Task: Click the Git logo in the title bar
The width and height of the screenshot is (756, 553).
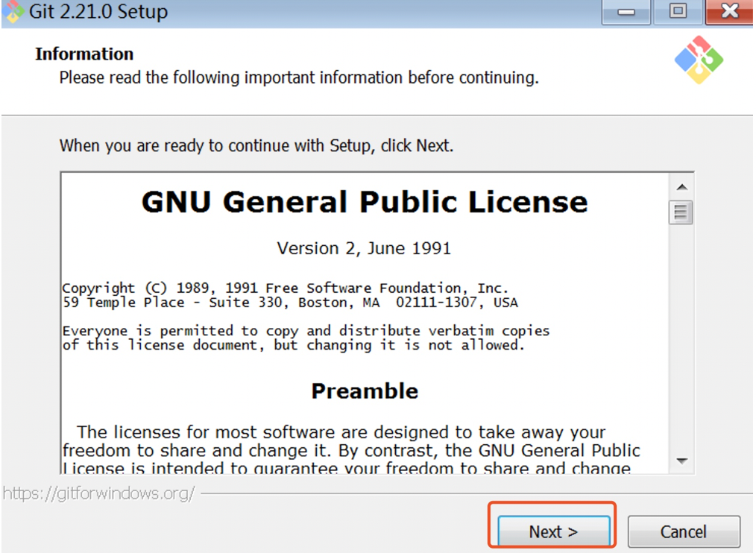Action: [x=13, y=11]
